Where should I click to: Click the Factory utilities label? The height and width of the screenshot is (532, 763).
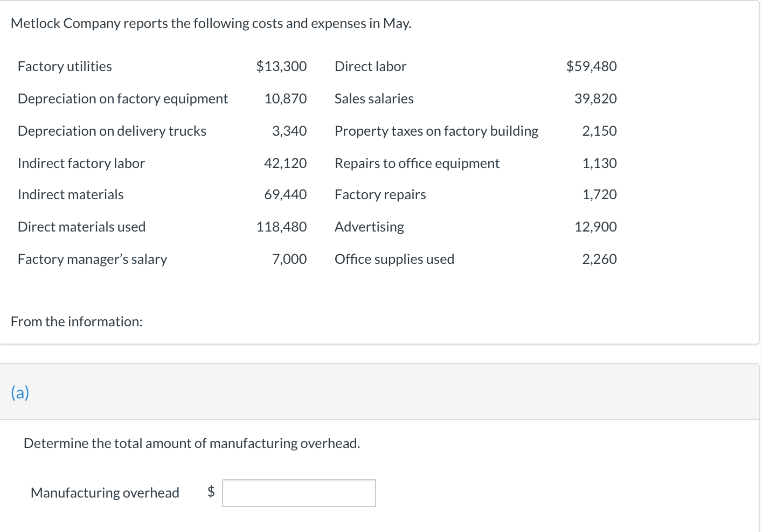point(65,66)
